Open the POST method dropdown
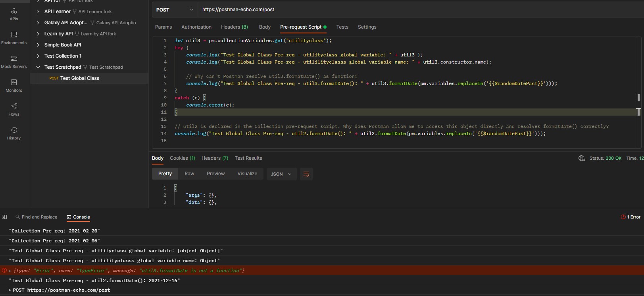Screen dimensions: 644x296 (175, 10)
